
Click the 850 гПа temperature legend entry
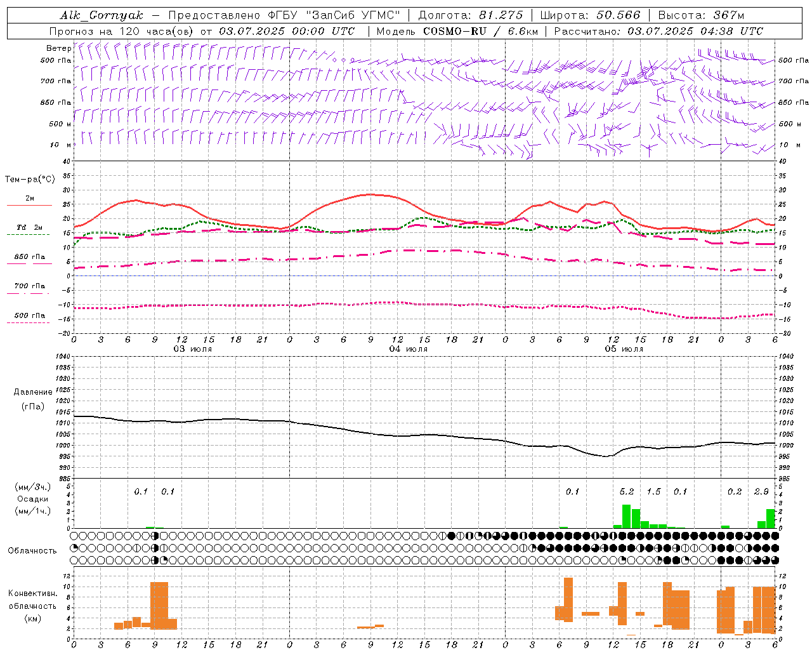(x=29, y=258)
